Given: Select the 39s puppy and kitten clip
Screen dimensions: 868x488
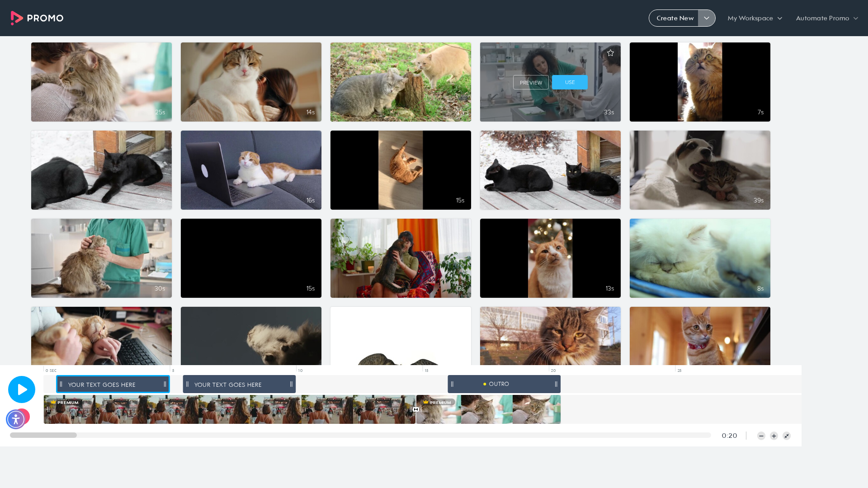Looking at the screenshot, I should [700, 170].
